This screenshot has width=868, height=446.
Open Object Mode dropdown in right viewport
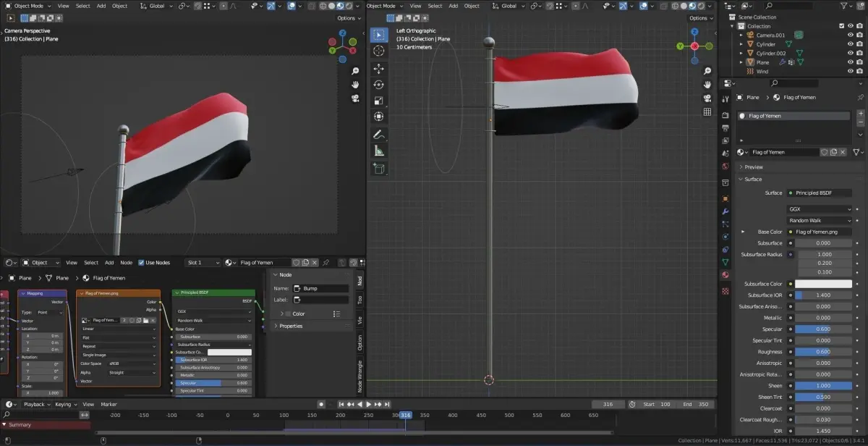pyautogui.click(x=383, y=6)
